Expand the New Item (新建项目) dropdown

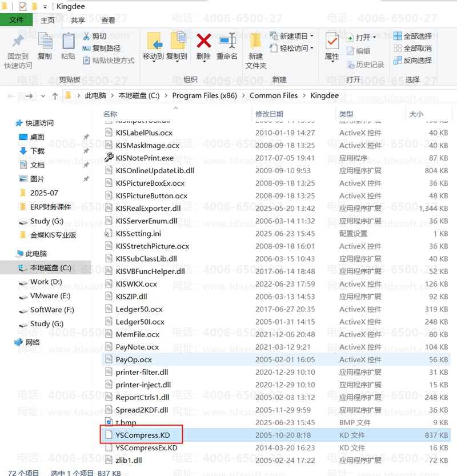point(292,36)
